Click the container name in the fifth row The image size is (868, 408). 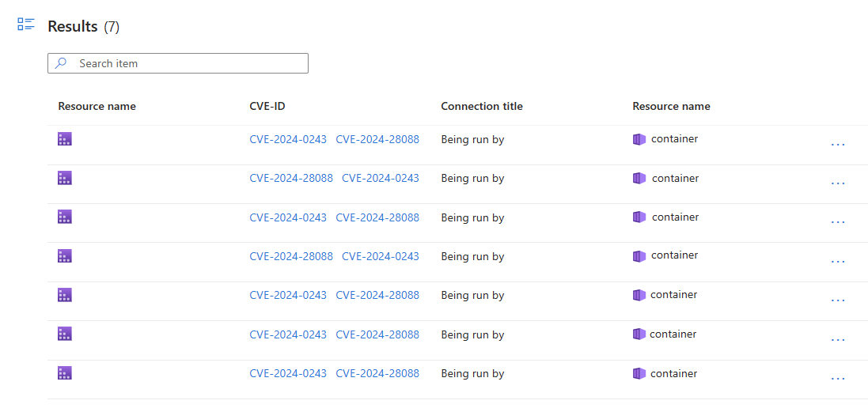(x=674, y=295)
